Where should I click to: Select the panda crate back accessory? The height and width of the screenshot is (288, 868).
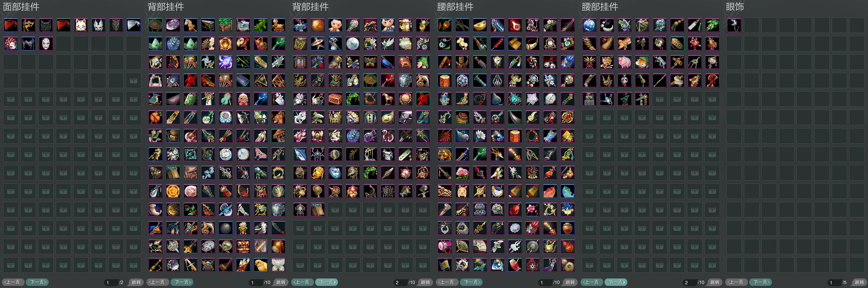[x=208, y=265]
